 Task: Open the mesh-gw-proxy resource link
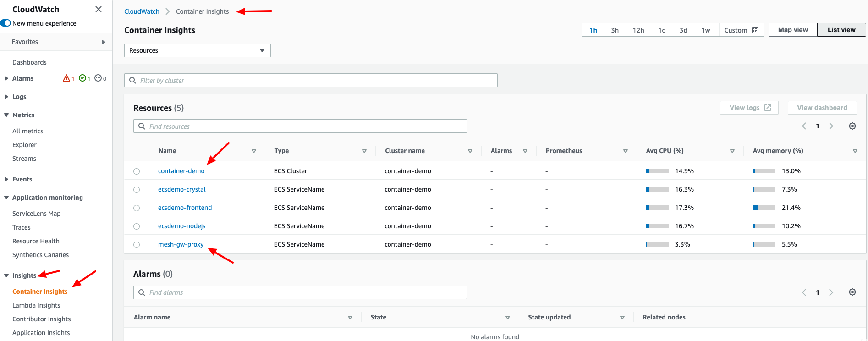coord(181,244)
